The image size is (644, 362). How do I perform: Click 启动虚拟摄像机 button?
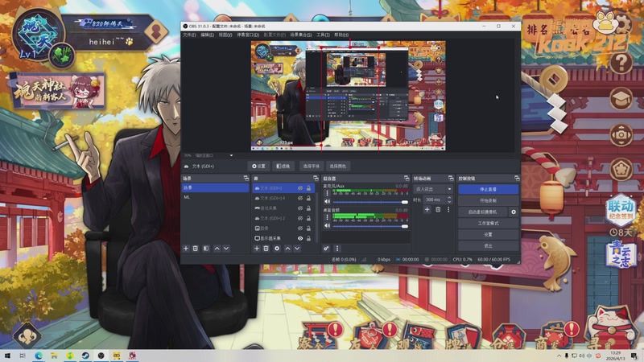tap(482, 212)
